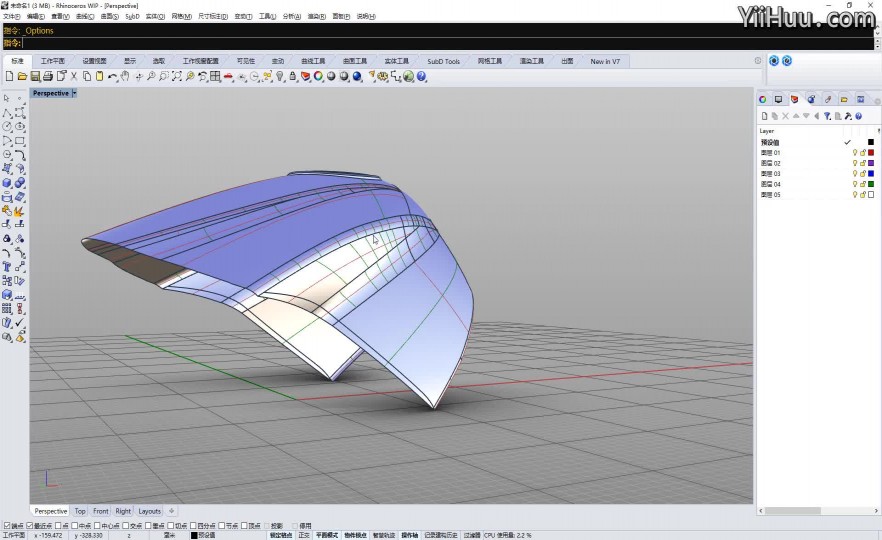Viewport: 882px width, 540px height.
Task: Open the Layer panel help icon
Action: (x=858, y=116)
